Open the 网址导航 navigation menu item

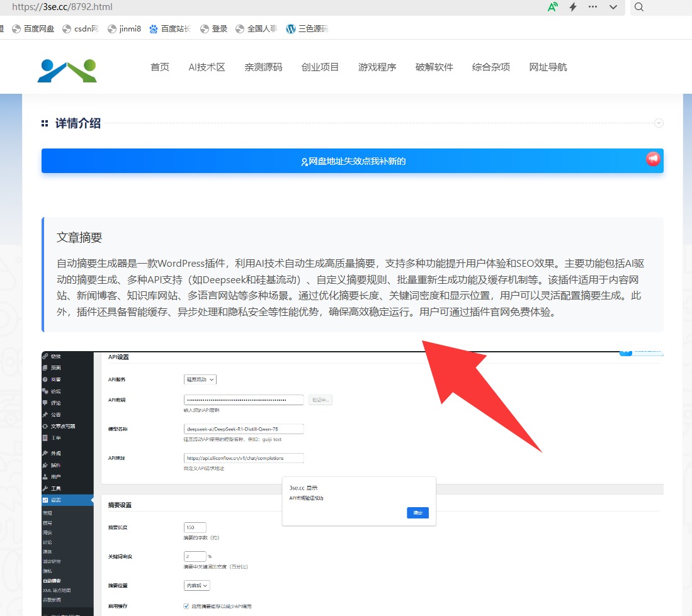pyautogui.click(x=548, y=67)
